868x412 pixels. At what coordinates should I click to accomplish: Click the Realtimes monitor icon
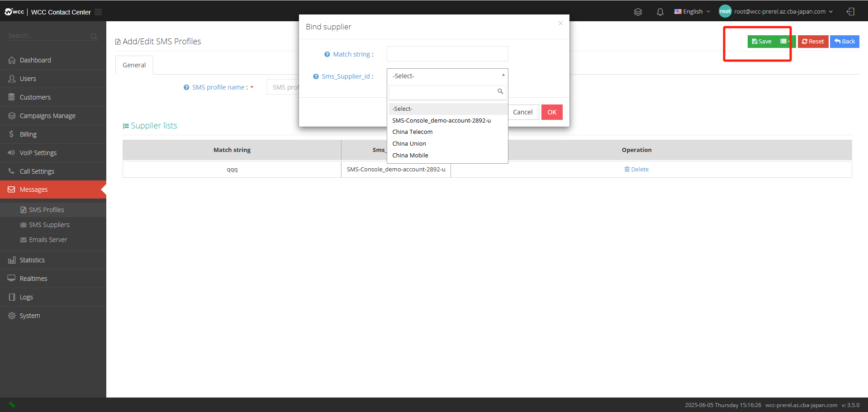point(12,278)
